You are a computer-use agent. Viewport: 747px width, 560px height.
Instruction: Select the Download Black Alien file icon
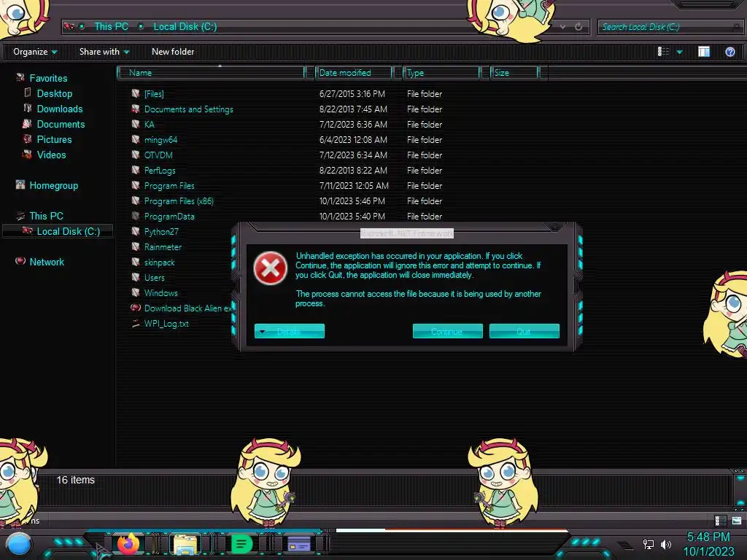point(136,308)
